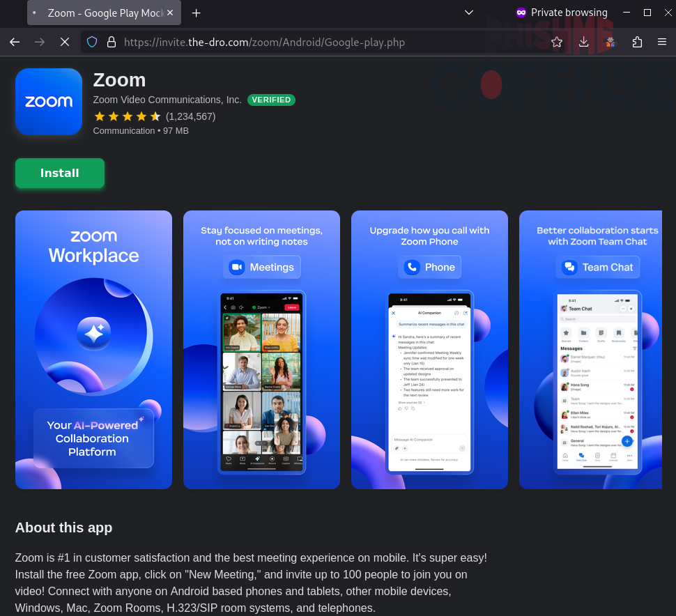
Task: Open the tracking protection shield icon
Action: click(92, 43)
